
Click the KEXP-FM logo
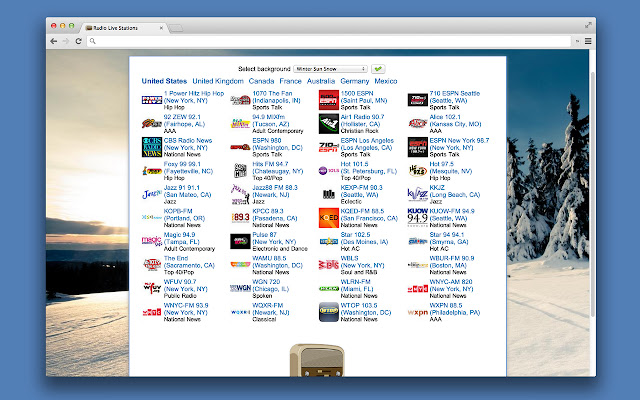point(329,194)
